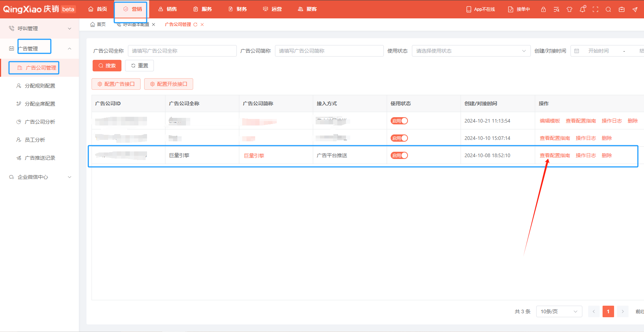The image size is (644, 332).
Task: Click the 搜索 button
Action: pyautogui.click(x=107, y=66)
